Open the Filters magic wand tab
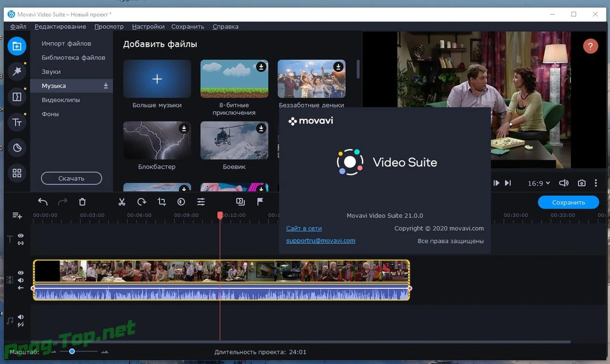 click(17, 72)
